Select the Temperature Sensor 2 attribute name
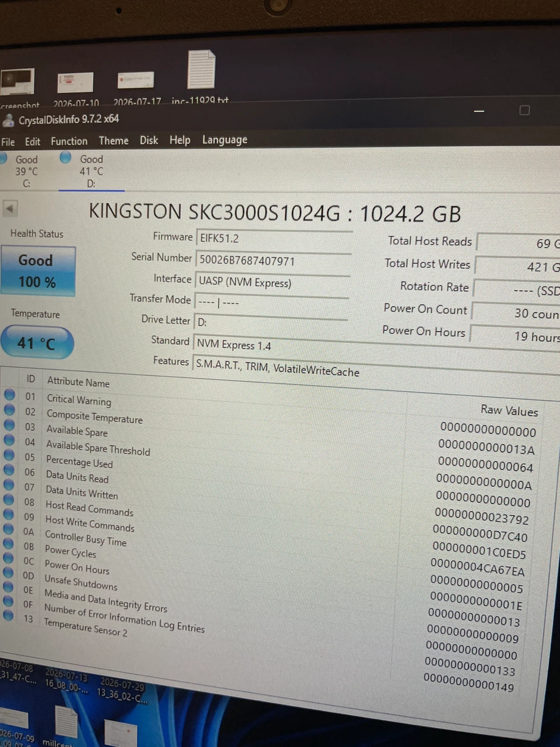 (86, 627)
